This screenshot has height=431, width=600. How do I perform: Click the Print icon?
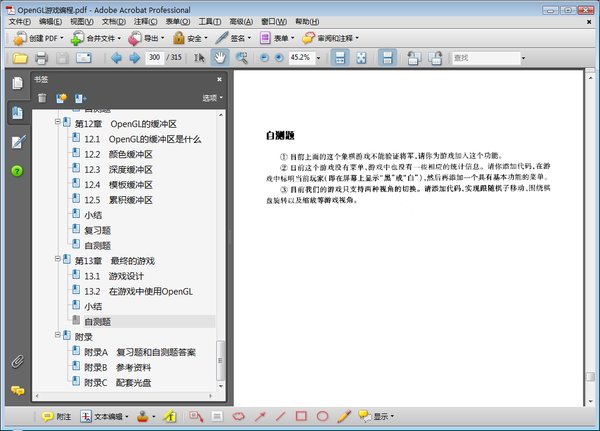41,58
